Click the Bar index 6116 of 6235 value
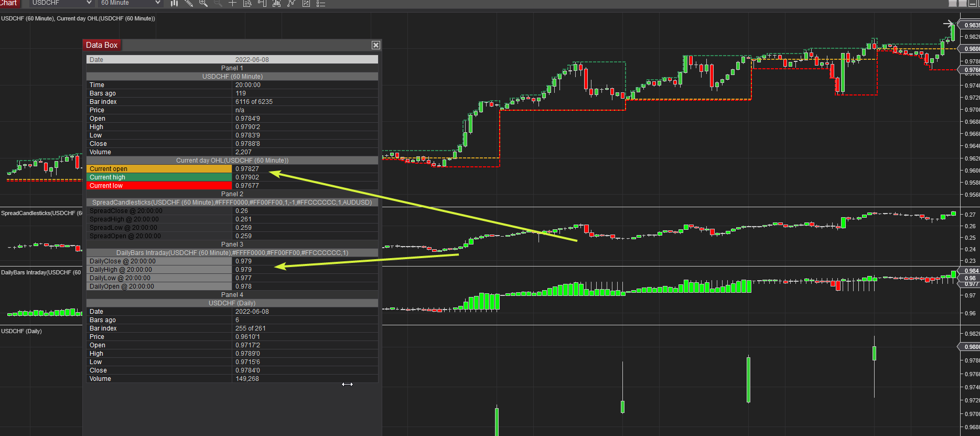Screen dimensions: 980x436 254,101
